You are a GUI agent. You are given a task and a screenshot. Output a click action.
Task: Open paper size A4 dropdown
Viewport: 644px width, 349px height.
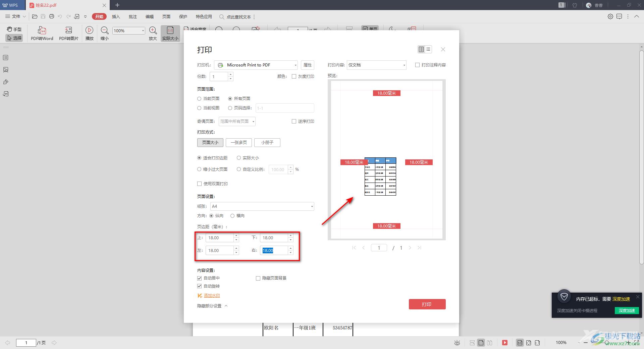pos(262,206)
